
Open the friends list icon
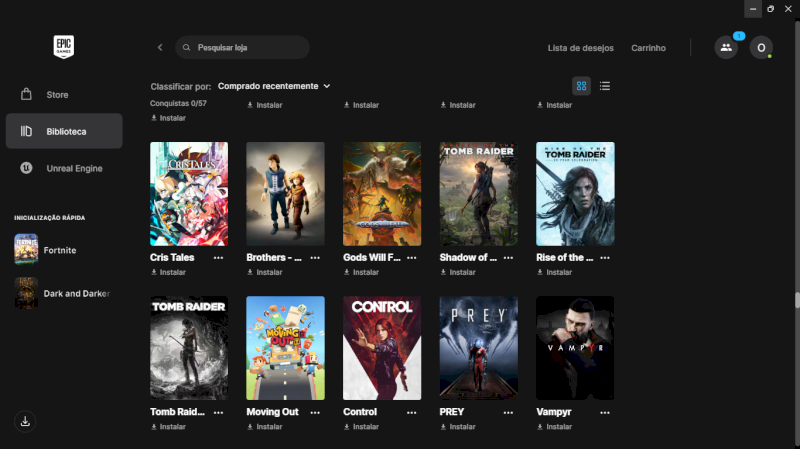[726, 47]
